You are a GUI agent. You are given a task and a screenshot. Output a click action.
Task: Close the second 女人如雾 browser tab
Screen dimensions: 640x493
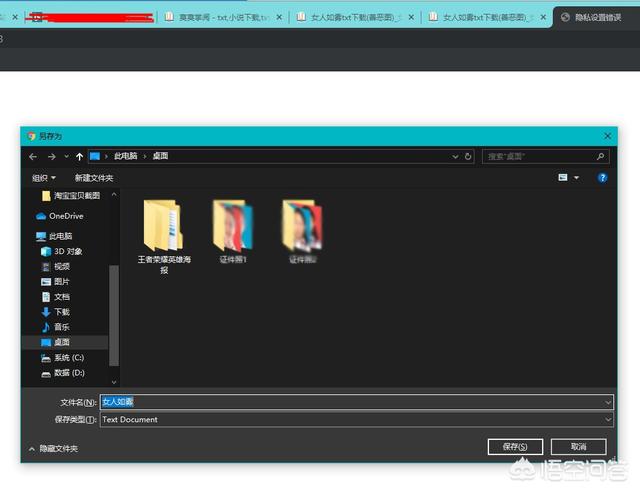point(543,17)
